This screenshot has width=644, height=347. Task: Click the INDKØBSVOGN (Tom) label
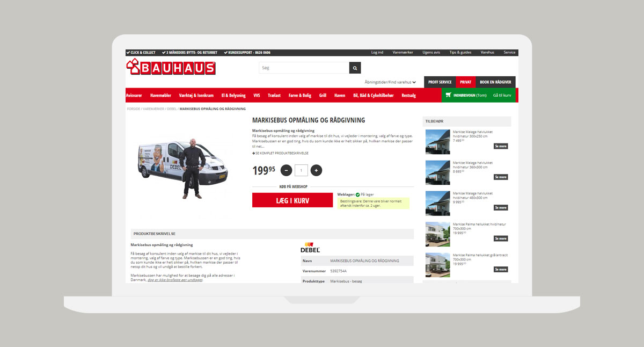pos(470,95)
